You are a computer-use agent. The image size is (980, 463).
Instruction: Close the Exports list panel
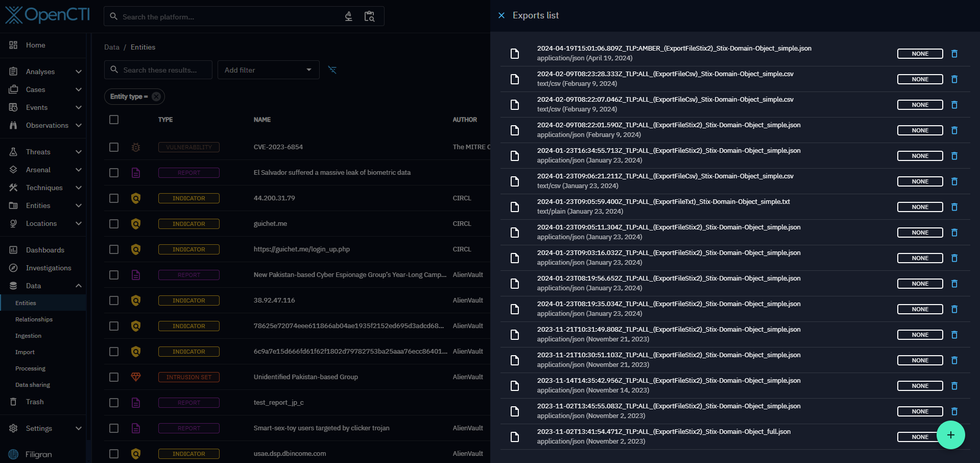pyautogui.click(x=501, y=15)
